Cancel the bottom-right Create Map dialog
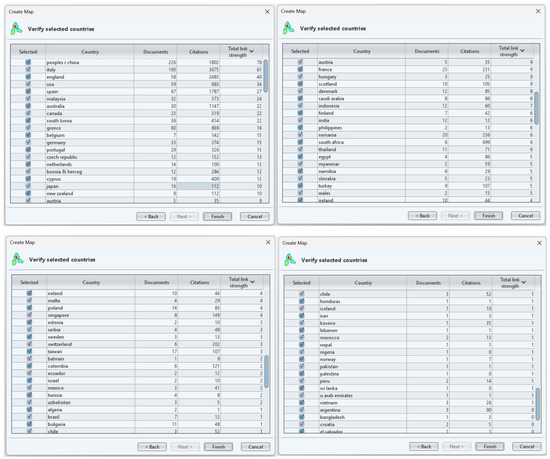Image resolution: width=550 pixels, height=459 pixels. [526, 446]
